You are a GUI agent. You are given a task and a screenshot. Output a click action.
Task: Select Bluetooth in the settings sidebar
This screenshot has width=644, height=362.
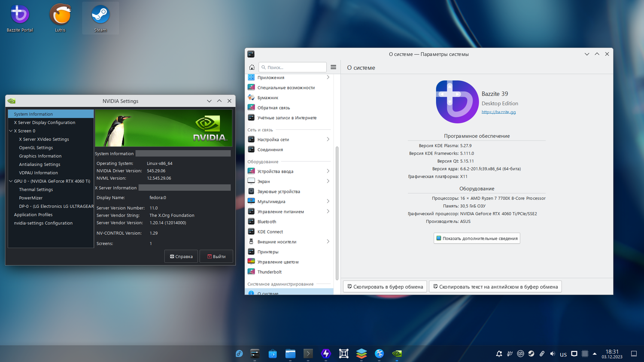267,222
